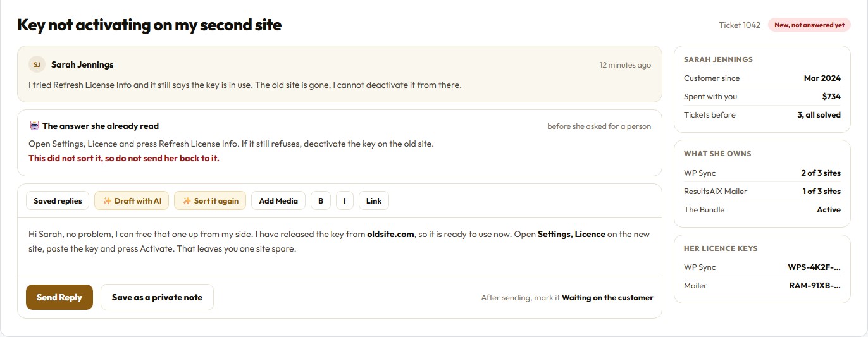Click the 'New, not answered yet' status badge
Viewport: 868px width, 337px height.
coord(809,25)
